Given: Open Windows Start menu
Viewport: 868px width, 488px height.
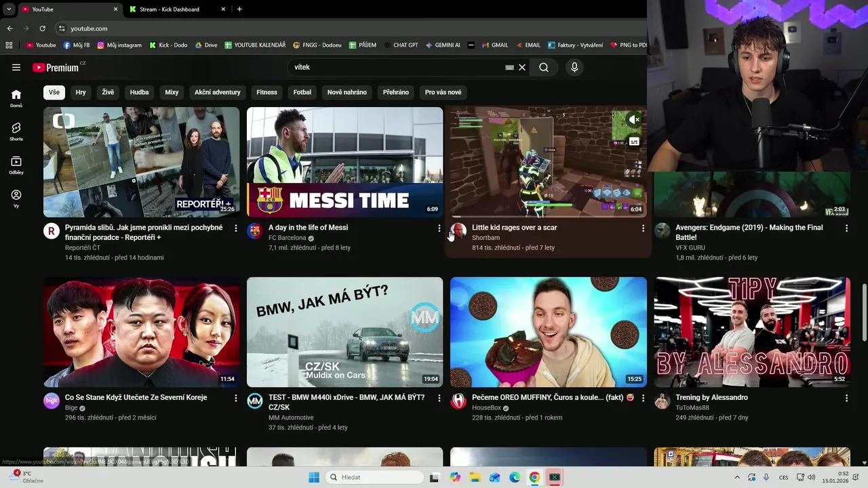Looking at the screenshot, I should pyautogui.click(x=313, y=477).
